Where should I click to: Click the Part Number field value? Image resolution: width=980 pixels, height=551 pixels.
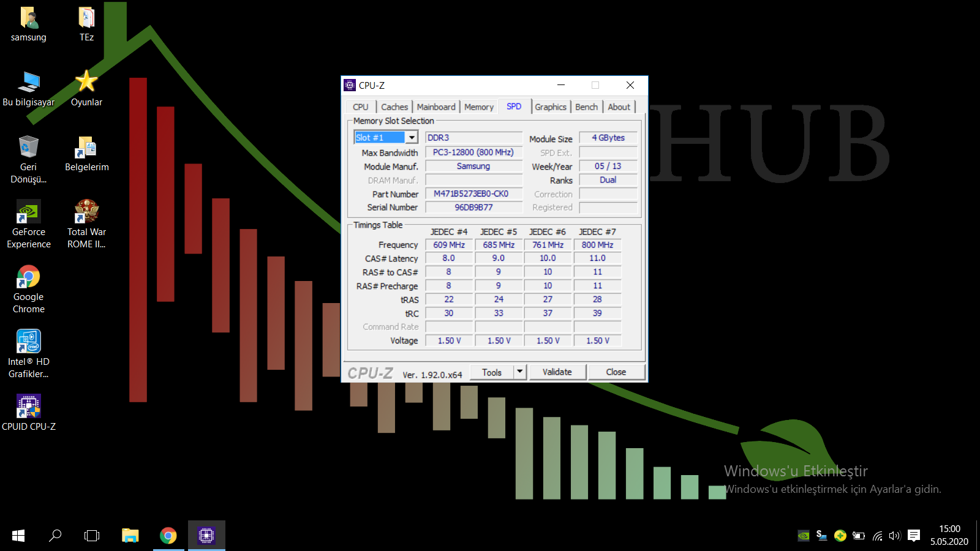point(473,193)
